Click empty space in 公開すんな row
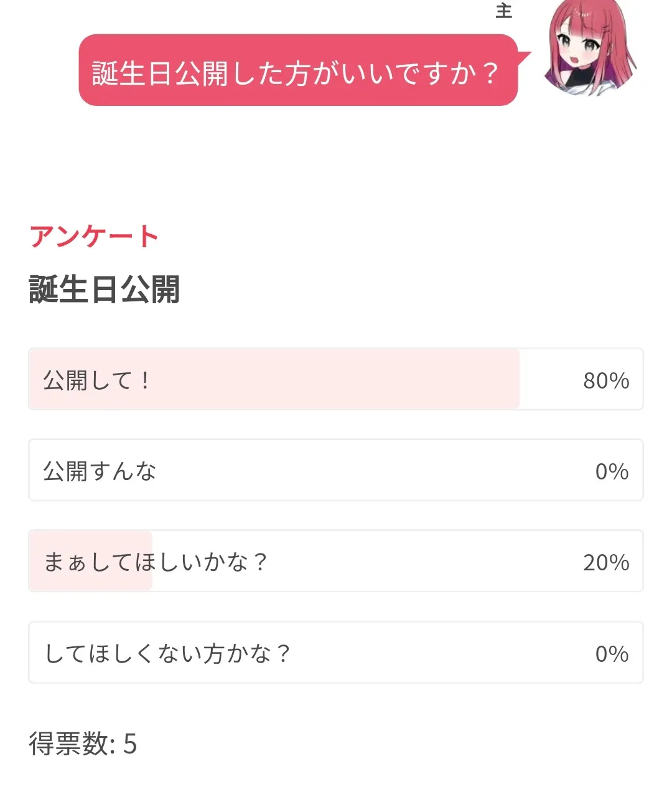 (x=373, y=471)
